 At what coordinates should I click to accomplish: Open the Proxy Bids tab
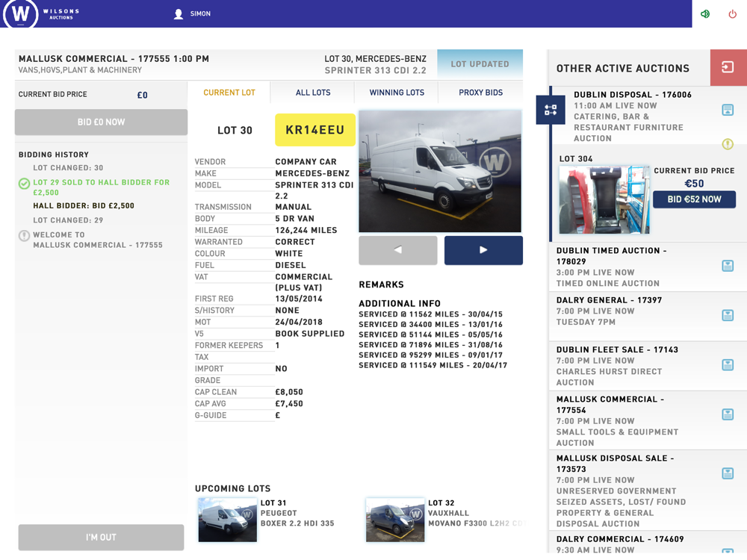point(480,93)
